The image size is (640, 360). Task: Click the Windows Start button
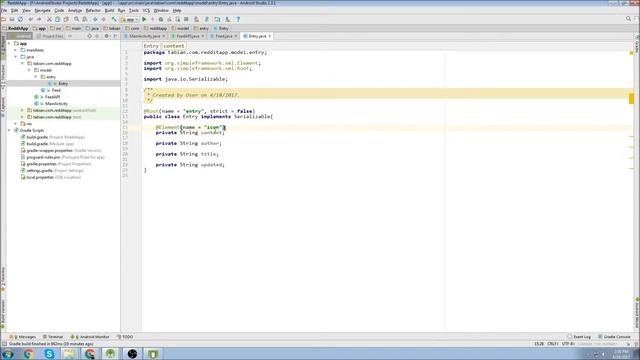coord(7,354)
